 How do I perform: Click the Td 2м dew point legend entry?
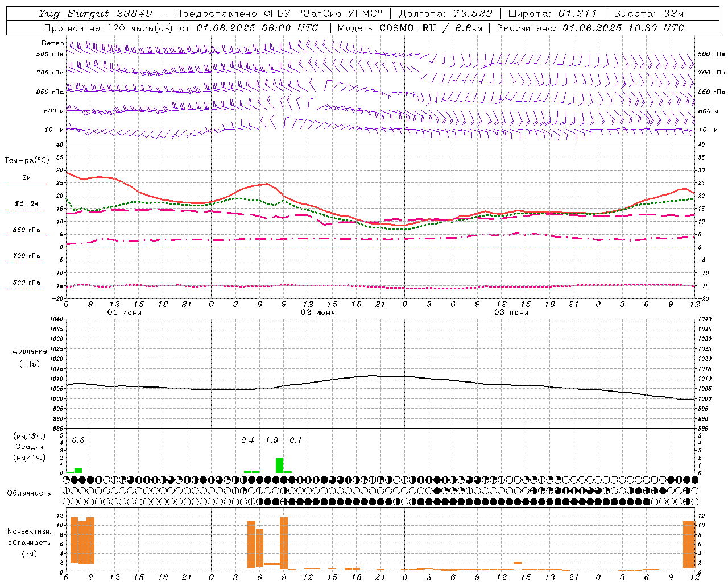[x=26, y=203]
